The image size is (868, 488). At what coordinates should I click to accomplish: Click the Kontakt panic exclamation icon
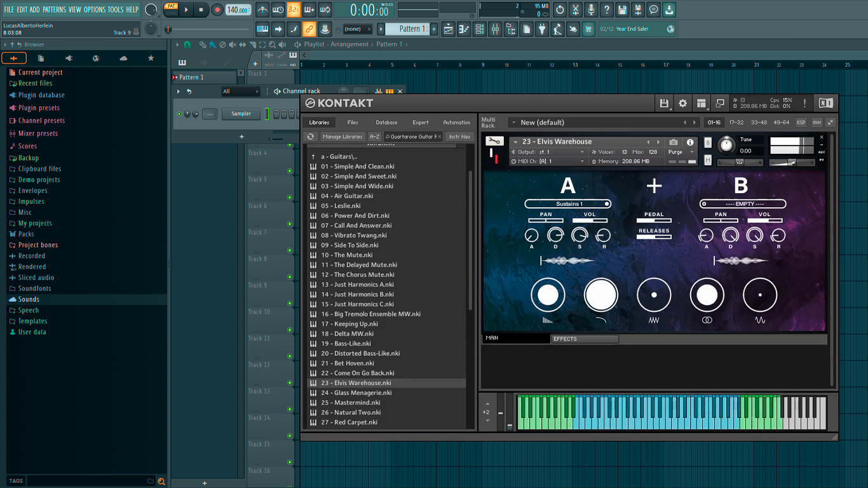point(804,104)
